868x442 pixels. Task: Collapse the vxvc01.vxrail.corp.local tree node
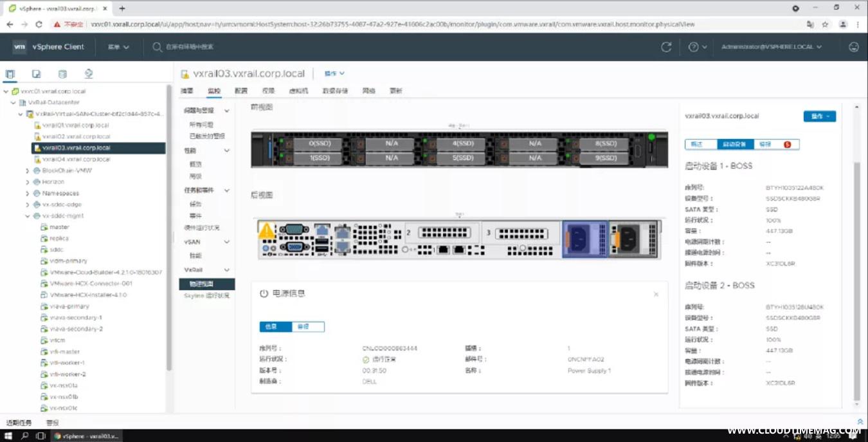6,91
